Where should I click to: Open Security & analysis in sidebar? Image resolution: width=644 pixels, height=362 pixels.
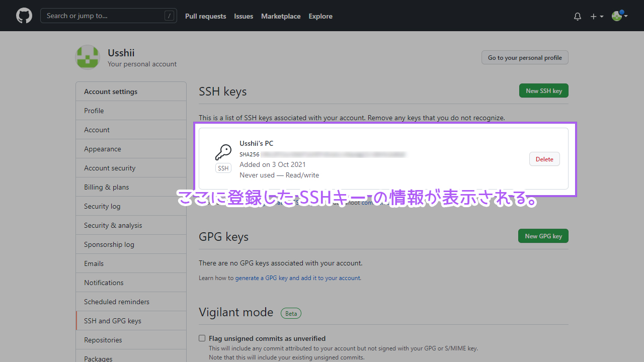(x=131, y=225)
